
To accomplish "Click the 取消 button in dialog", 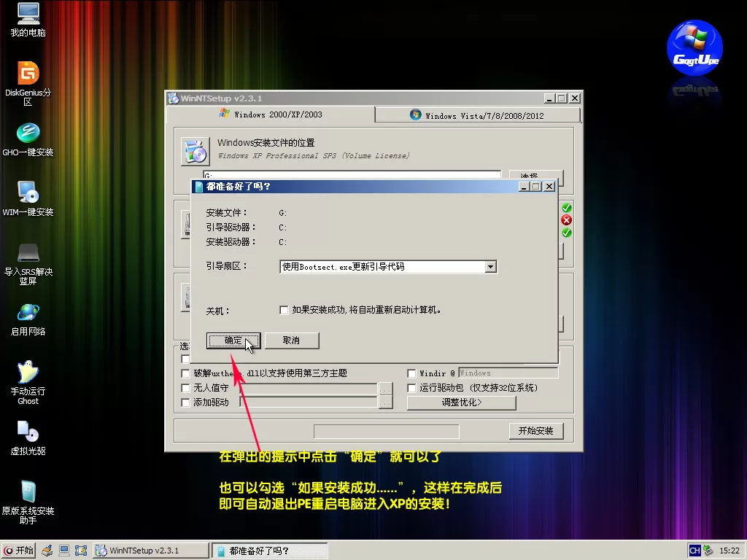I will pyautogui.click(x=291, y=341).
